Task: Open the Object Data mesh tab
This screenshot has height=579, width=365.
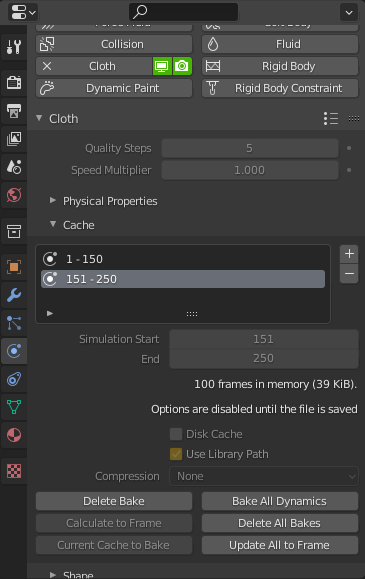Action: click(x=14, y=407)
